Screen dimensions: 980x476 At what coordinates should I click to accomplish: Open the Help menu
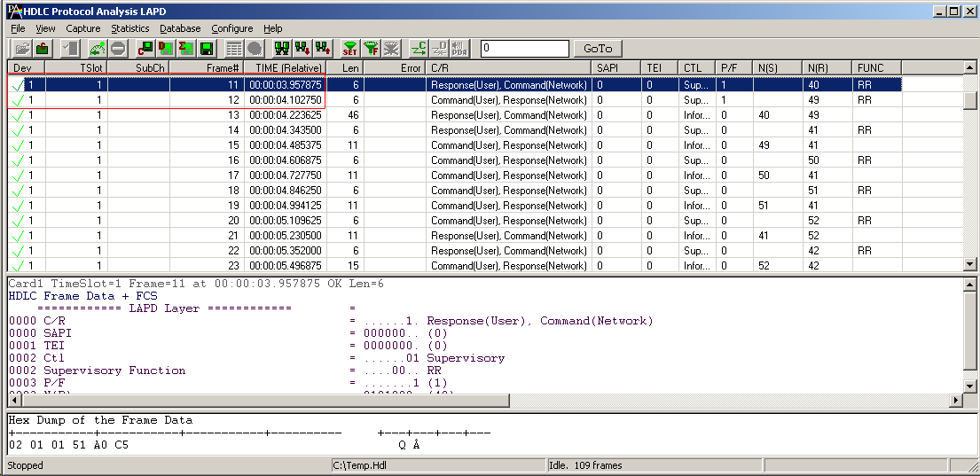tap(272, 28)
